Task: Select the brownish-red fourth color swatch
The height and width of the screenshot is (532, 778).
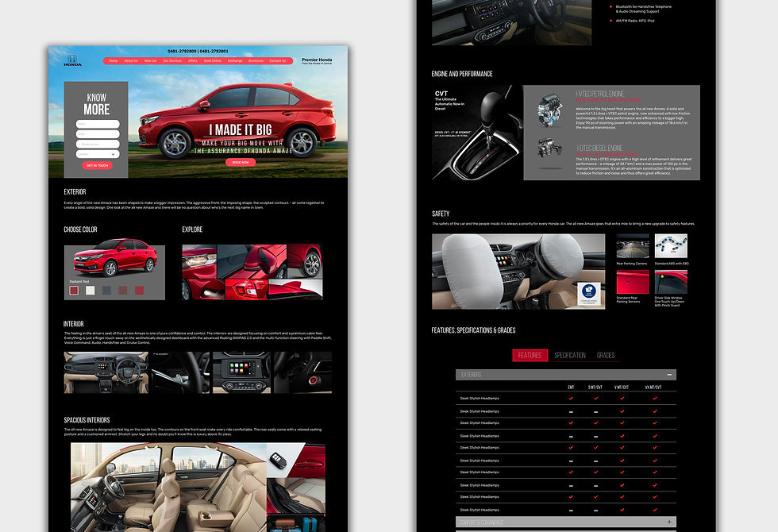Action: 122,291
